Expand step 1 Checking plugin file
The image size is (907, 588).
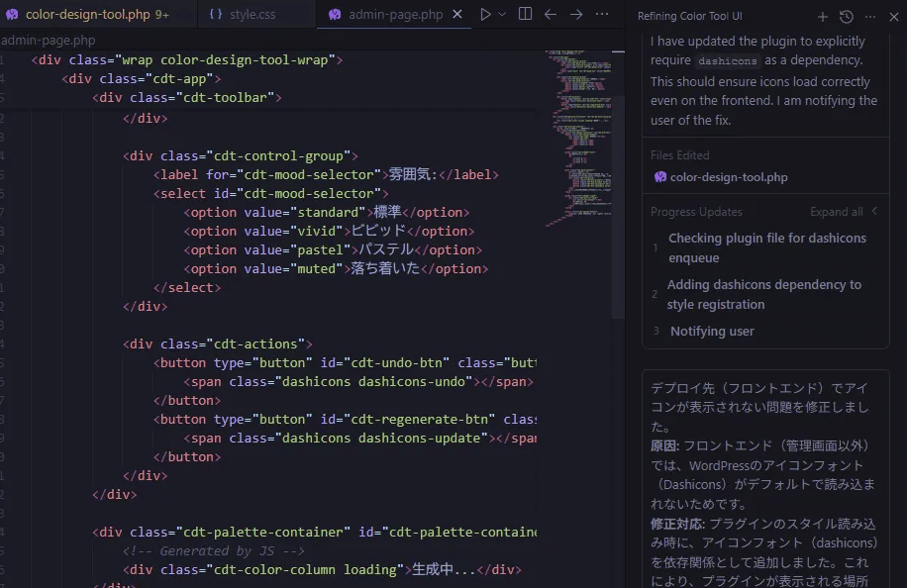coord(766,247)
